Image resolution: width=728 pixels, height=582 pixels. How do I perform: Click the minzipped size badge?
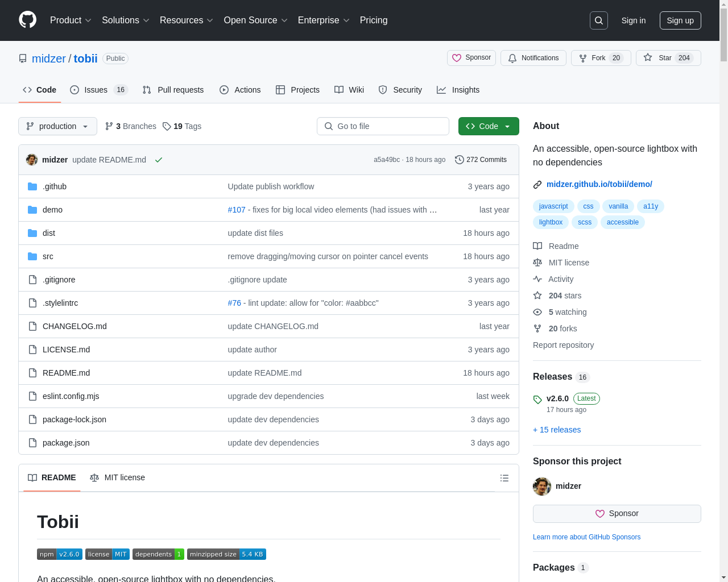226,554
